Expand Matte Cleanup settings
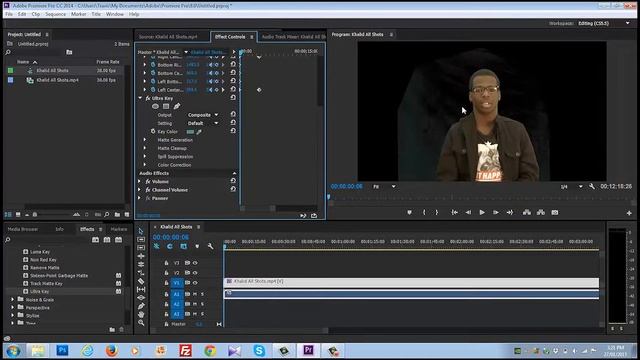This screenshot has height=360, width=640. coord(144,148)
